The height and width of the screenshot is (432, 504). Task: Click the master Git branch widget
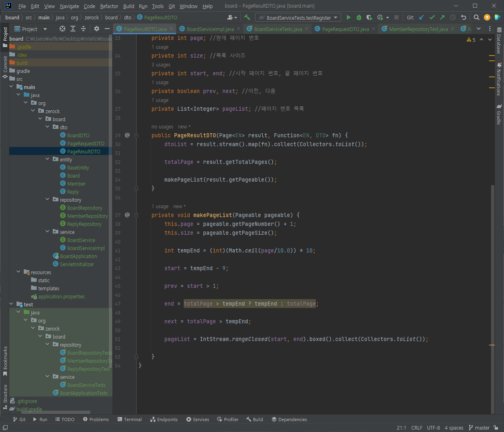point(479,428)
